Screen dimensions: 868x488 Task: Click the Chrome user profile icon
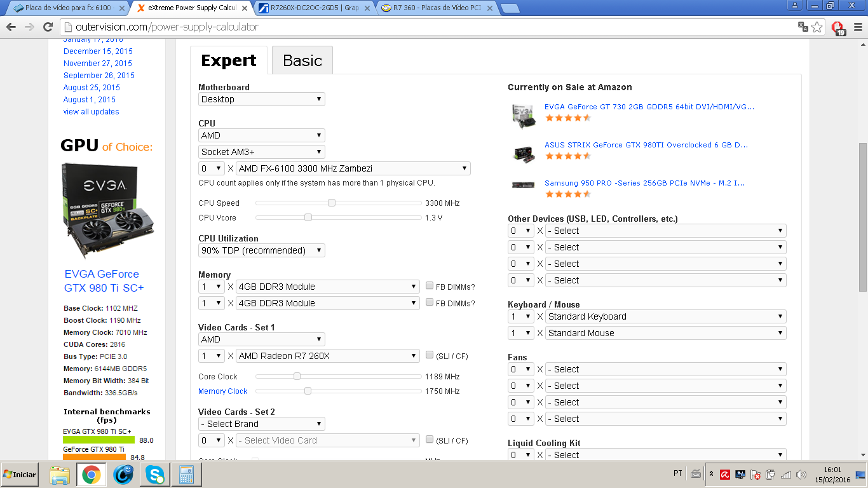click(x=795, y=5)
